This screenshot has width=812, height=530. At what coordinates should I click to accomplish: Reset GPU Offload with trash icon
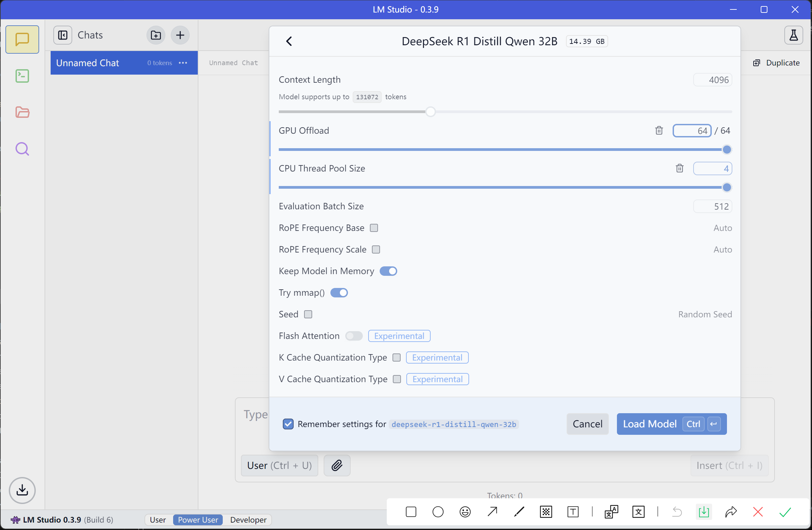659,130
